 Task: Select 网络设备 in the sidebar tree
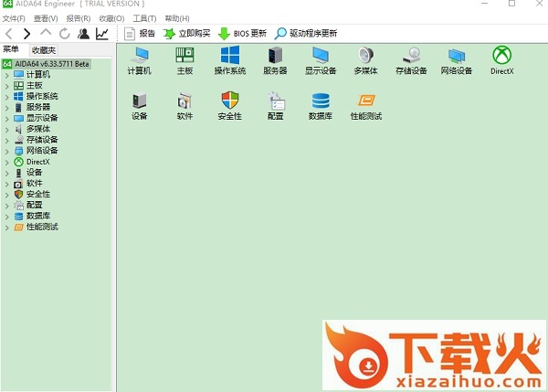pyautogui.click(x=42, y=151)
